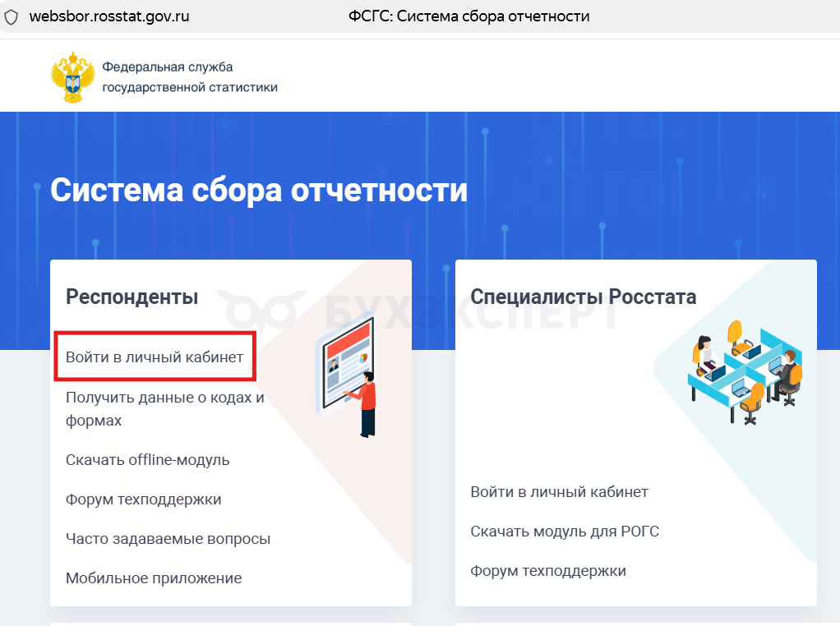Viewport: 840px width, 626px height.
Task: Click the "Специалисты Росстата" card heading
Action: 583,297
